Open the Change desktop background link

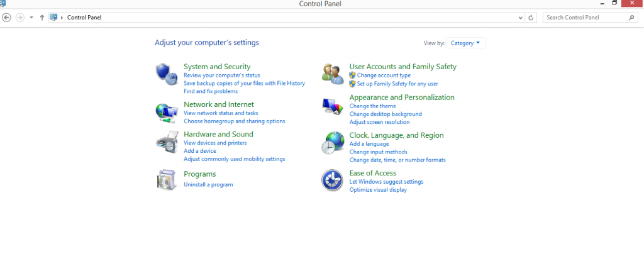click(x=386, y=114)
